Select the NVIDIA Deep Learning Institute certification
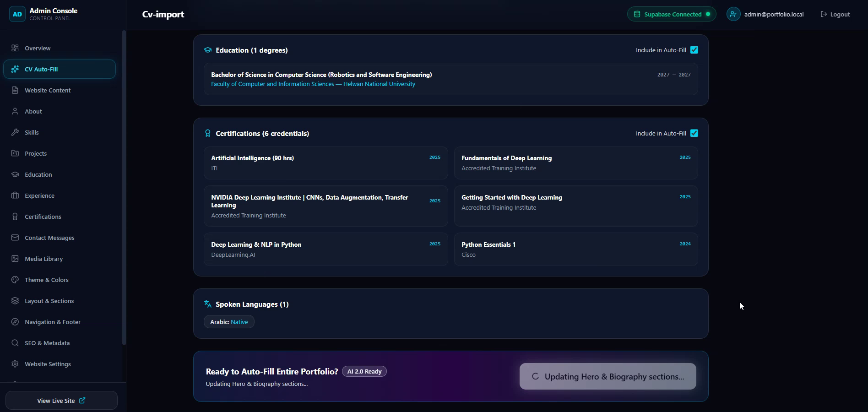This screenshot has width=868, height=412. click(326, 206)
